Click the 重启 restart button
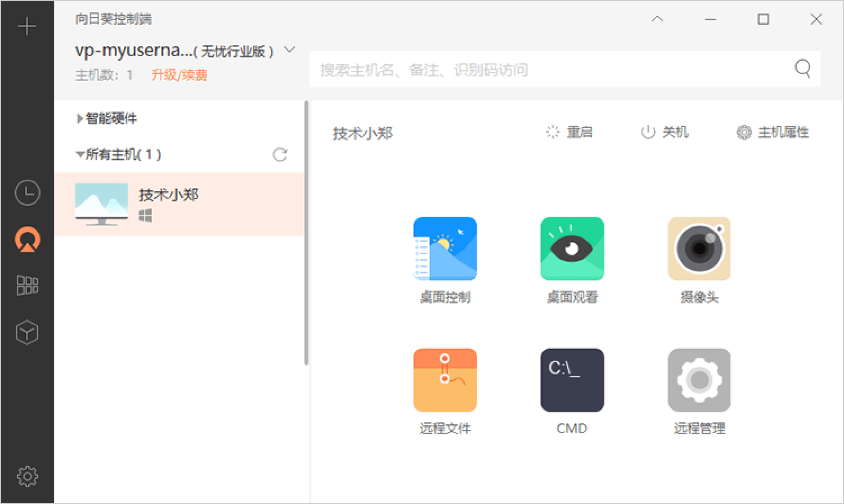 [569, 132]
